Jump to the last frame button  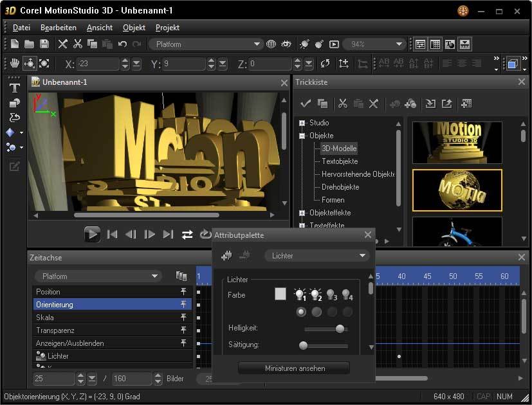[169, 235]
